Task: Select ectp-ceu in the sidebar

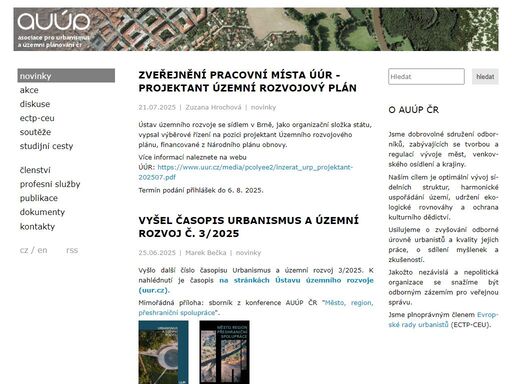Action: [x=37, y=118]
